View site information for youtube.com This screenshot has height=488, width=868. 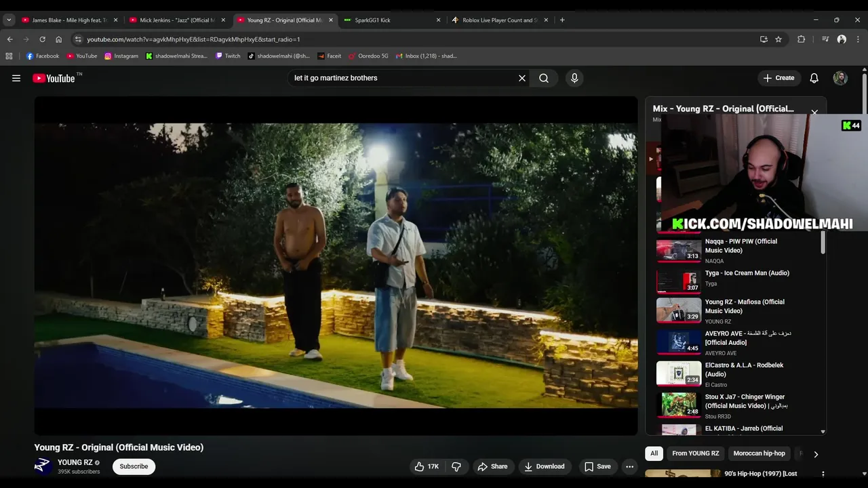(x=78, y=39)
